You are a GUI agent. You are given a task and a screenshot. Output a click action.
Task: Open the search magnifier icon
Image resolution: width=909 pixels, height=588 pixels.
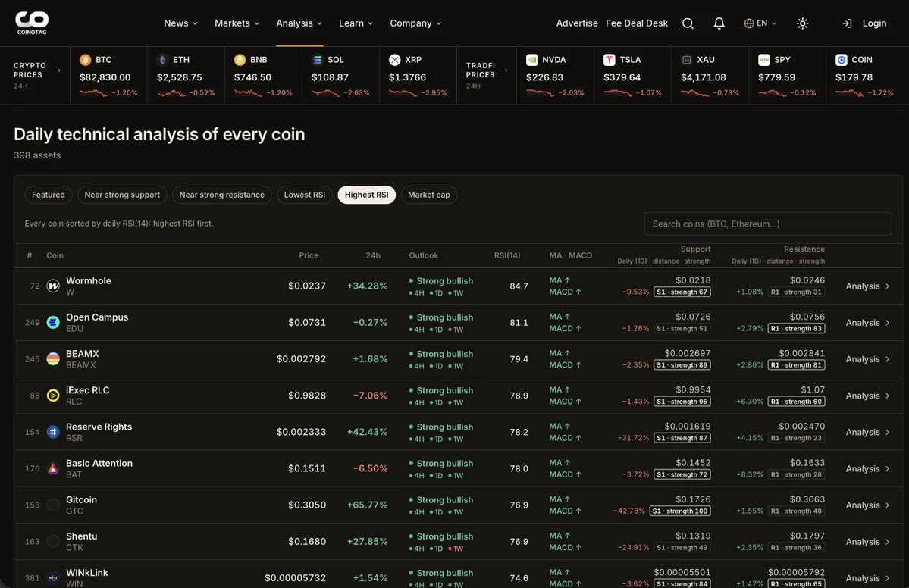688,23
